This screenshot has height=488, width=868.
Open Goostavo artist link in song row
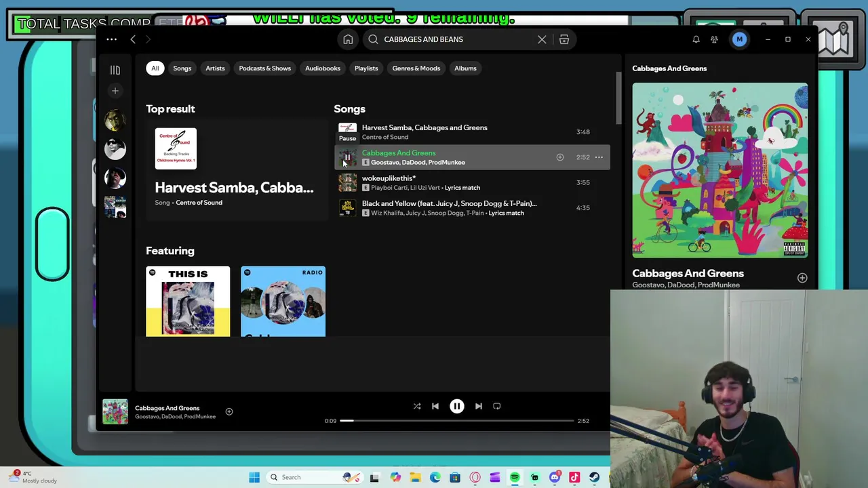pyautogui.click(x=384, y=163)
